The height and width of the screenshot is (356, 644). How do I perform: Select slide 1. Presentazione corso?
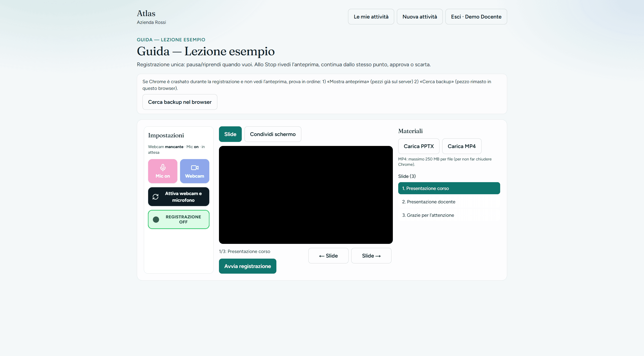[449, 188]
